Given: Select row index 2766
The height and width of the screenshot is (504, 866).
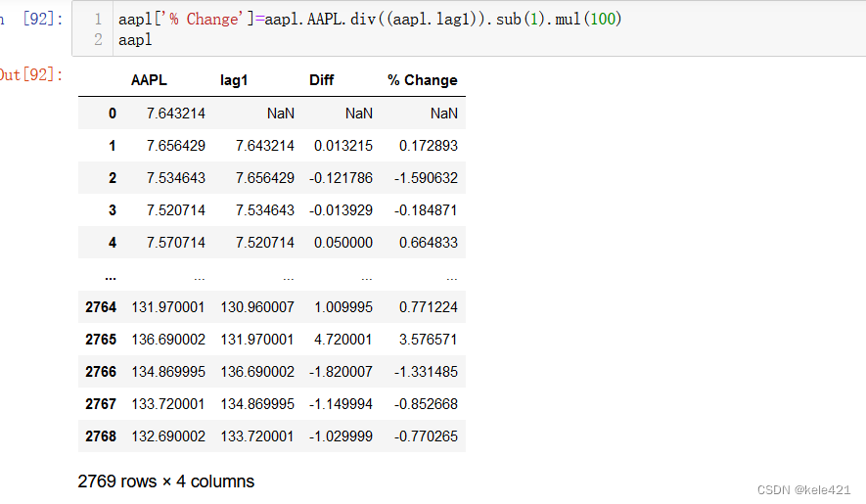Looking at the screenshot, I should pyautogui.click(x=101, y=372).
